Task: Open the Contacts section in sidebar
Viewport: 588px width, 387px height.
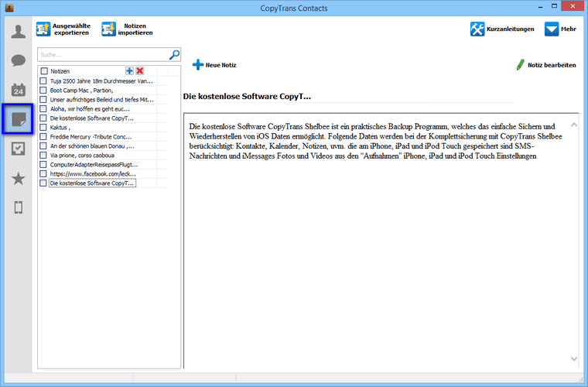Action: (x=19, y=32)
